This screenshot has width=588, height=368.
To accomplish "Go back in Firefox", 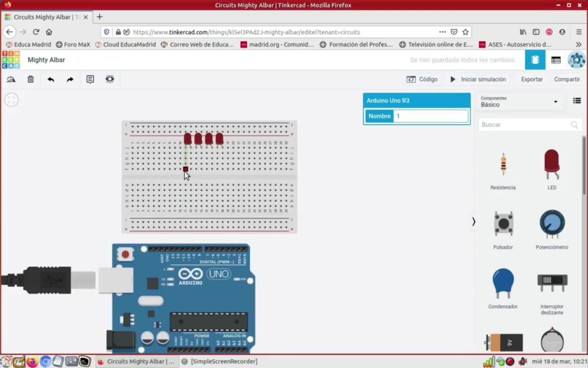I will 9,32.
